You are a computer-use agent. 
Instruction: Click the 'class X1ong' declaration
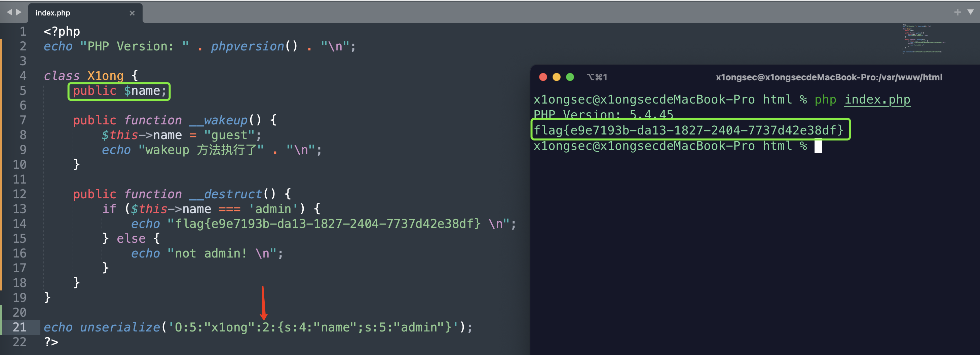[x=83, y=76]
